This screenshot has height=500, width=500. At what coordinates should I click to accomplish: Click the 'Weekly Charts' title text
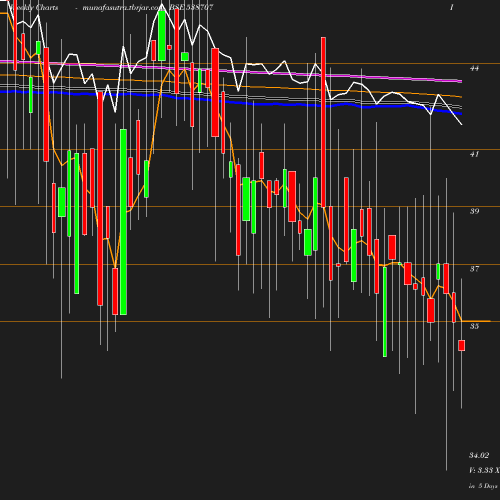[x=34, y=7]
